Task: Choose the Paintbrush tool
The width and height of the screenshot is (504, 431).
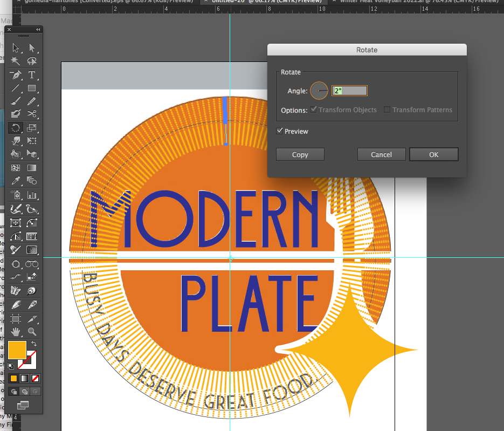Action: [16, 101]
